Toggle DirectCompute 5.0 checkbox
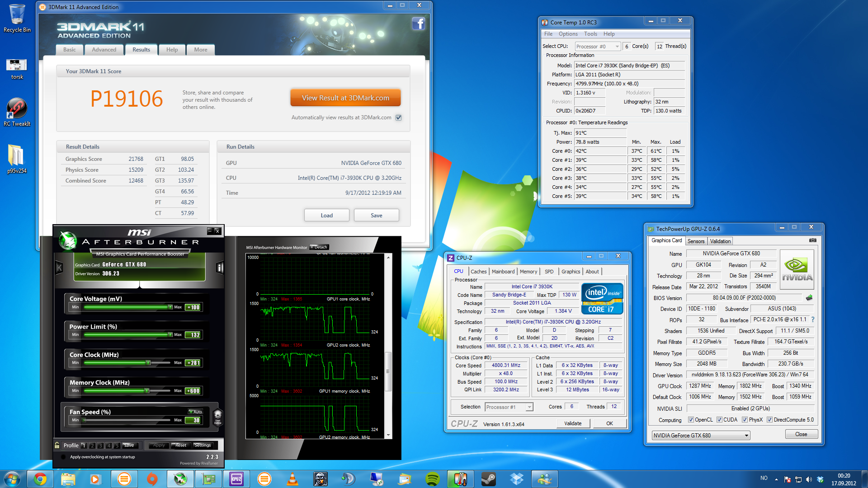The image size is (868, 488). pyautogui.click(x=769, y=420)
